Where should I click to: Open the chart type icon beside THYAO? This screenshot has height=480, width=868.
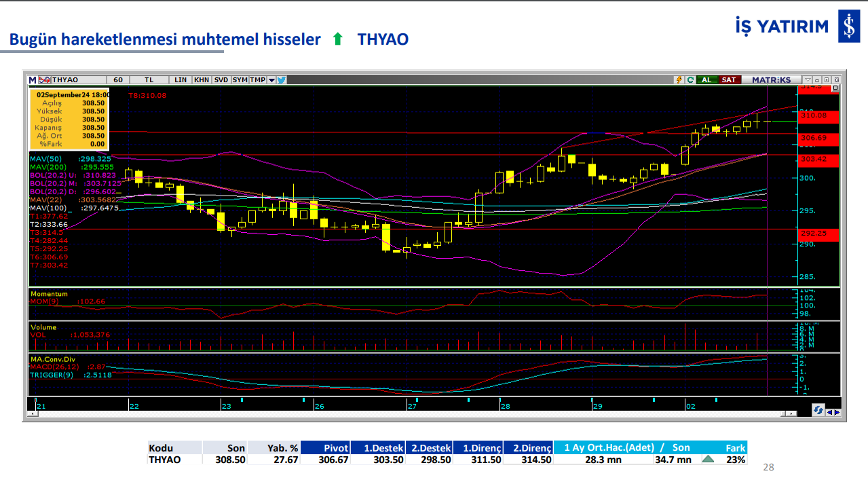(45, 80)
